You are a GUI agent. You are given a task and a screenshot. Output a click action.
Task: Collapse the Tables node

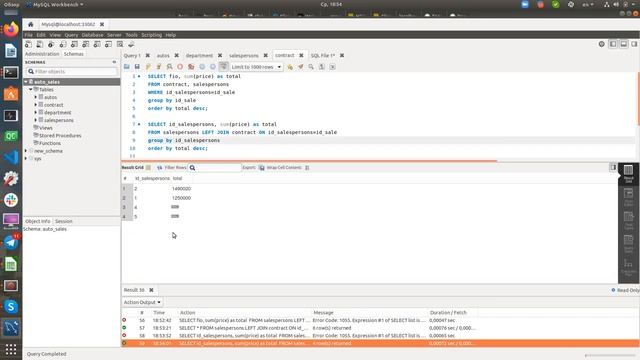point(31,89)
